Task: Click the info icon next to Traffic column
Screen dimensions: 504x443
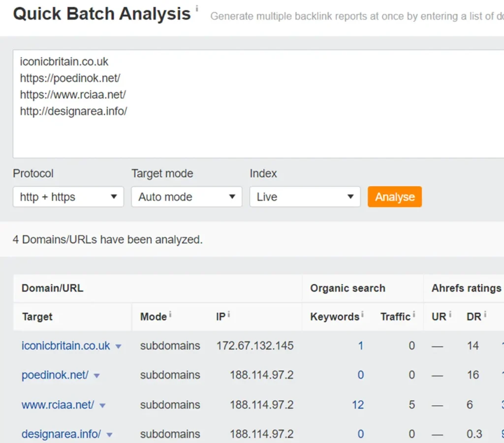Action: tap(413, 314)
